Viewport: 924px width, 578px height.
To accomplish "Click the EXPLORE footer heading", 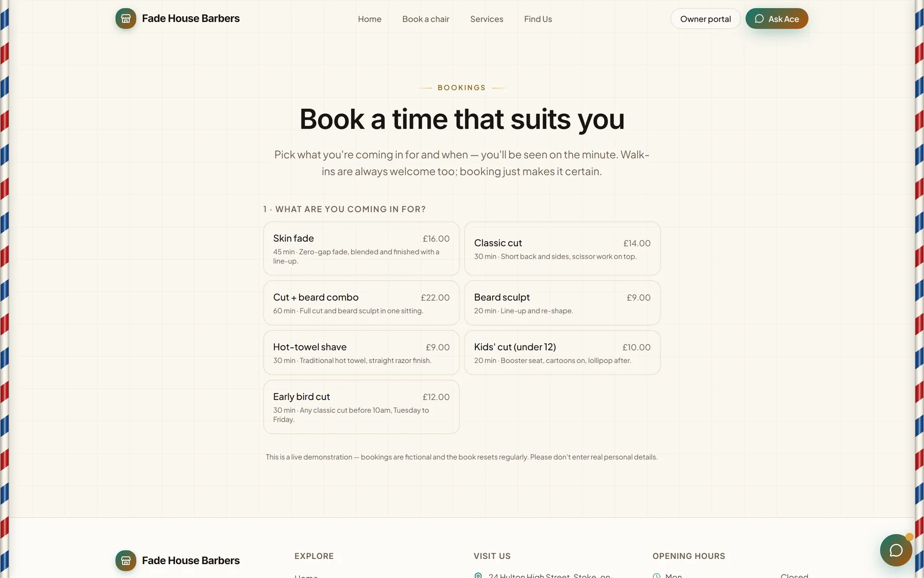I will [314, 556].
